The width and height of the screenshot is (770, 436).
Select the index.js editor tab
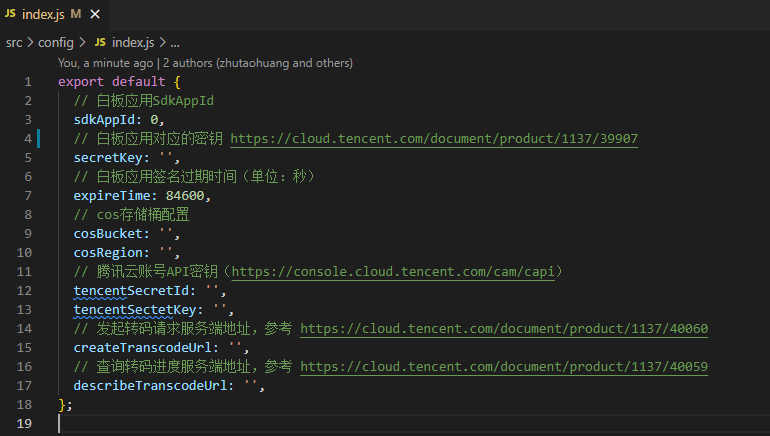click(54, 15)
